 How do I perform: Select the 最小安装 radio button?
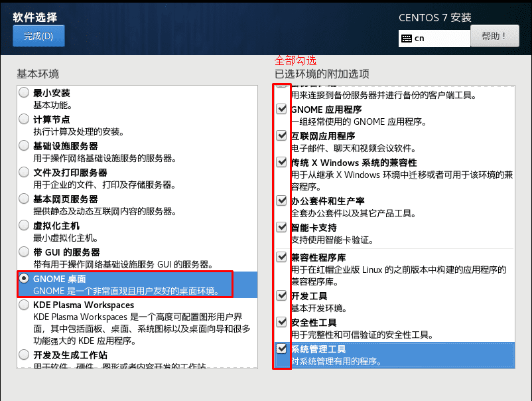tap(24, 92)
